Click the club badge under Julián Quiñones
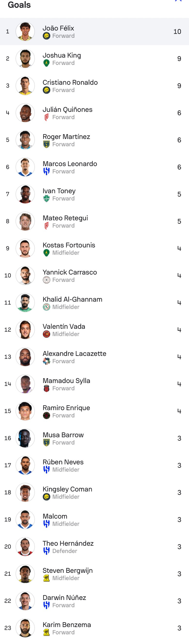The image size is (189, 644). click(x=46, y=117)
